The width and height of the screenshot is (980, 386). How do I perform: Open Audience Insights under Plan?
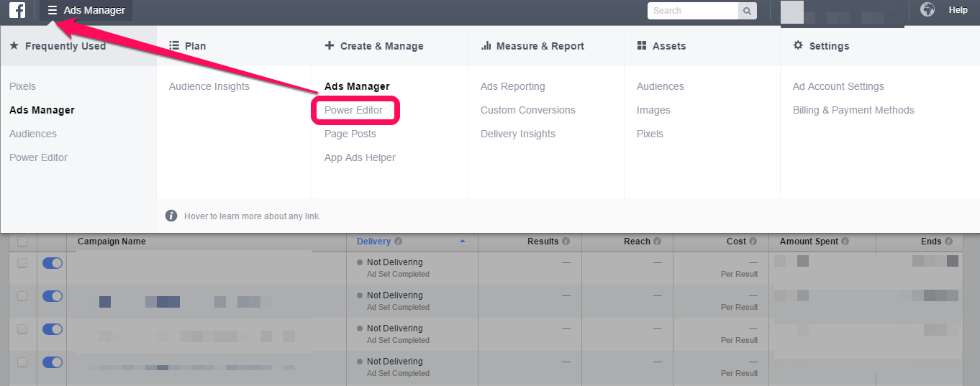click(x=209, y=86)
